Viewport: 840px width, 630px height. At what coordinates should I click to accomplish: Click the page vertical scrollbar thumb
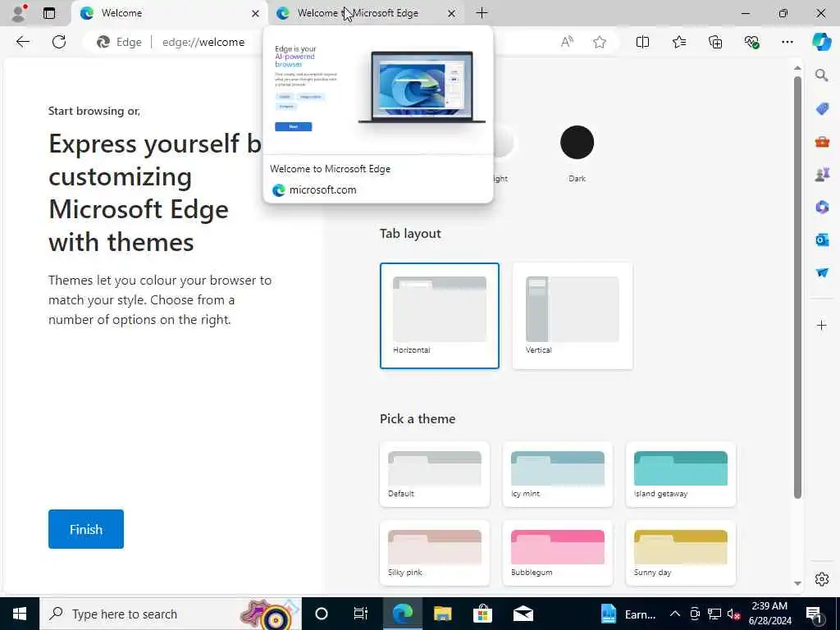tap(797, 288)
